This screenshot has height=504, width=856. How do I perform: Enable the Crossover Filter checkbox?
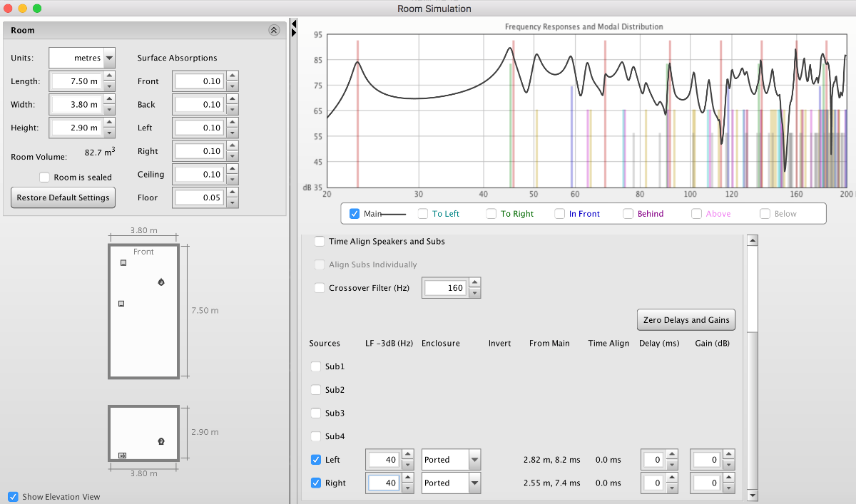[319, 288]
